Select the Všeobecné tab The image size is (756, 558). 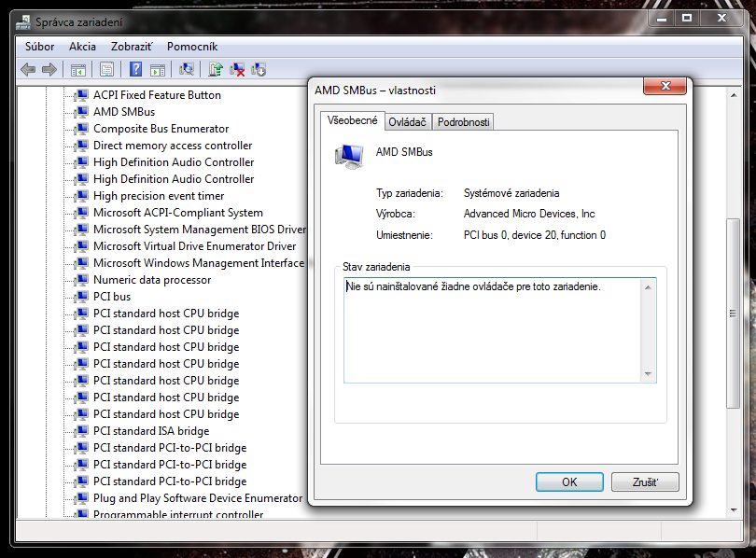tap(353, 120)
